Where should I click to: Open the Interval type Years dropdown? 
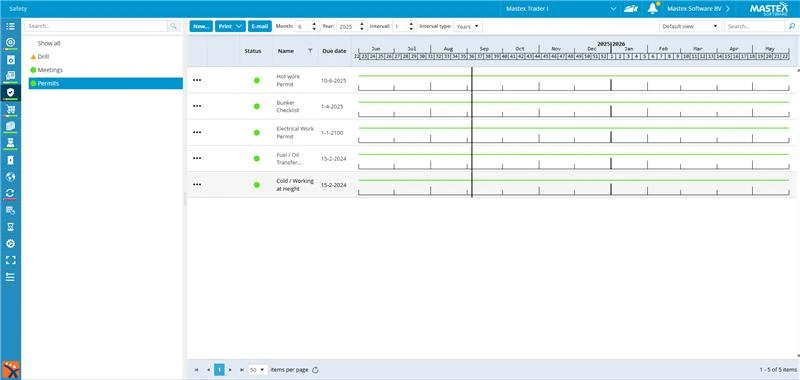467,26
